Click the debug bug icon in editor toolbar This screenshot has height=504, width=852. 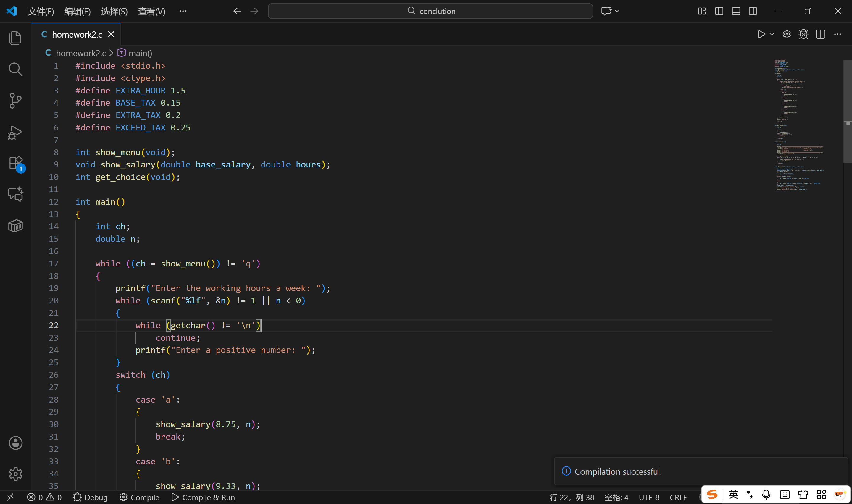click(803, 34)
